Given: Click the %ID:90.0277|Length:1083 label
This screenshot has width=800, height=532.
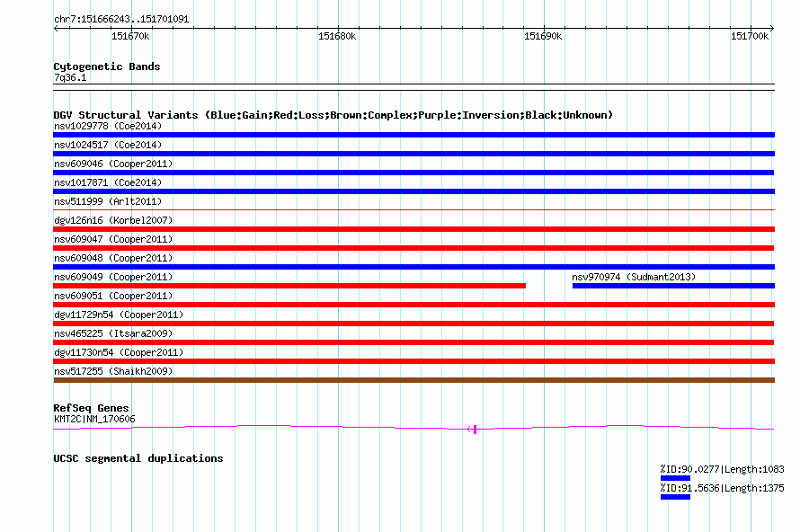Looking at the screenshot, I should (x=722, y=469).
